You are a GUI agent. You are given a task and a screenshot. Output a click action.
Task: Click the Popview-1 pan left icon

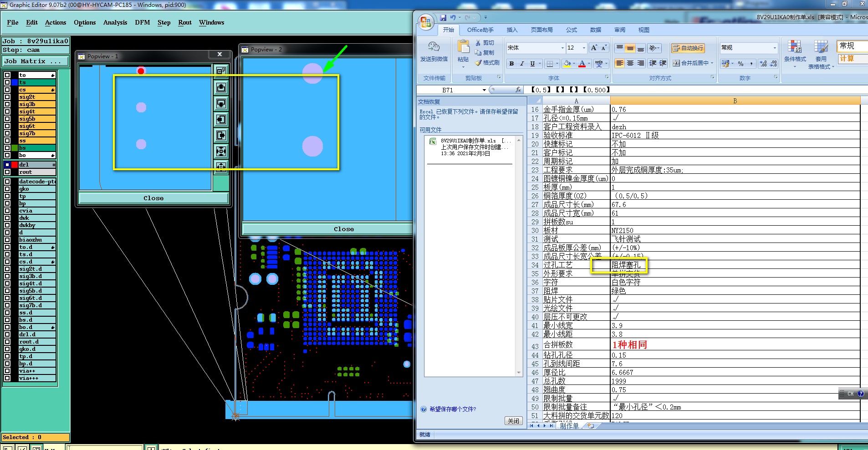(x=221, y=119)
